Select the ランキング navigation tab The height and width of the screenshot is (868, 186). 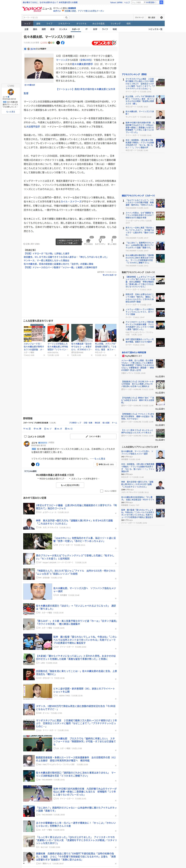(x=115, y=24)
